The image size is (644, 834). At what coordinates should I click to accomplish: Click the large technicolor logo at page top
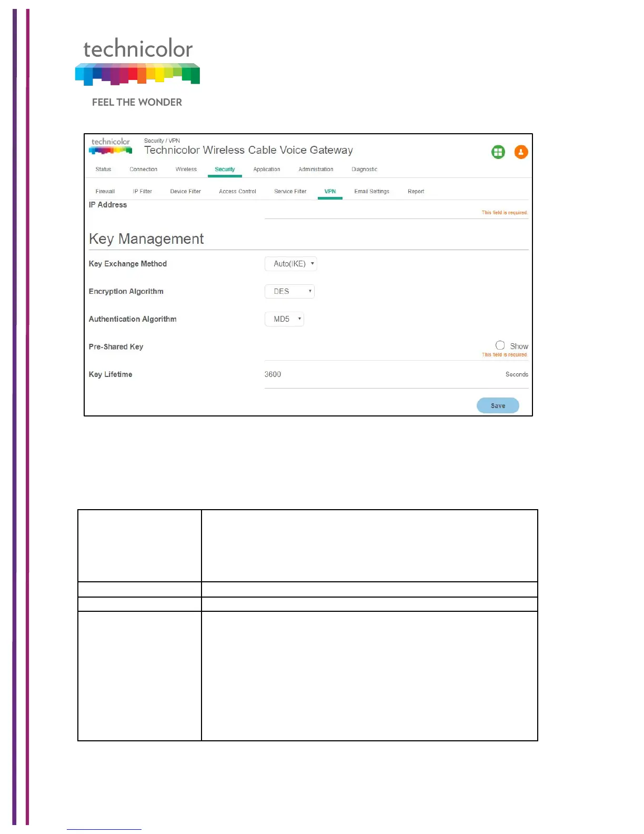(x=137, y=62)
